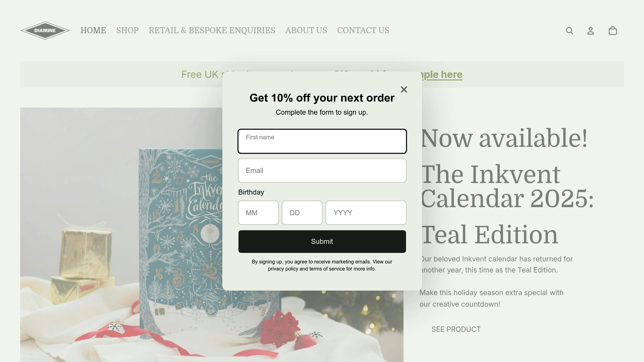Select the birthday YYYY field
Viewport: 644px width, 362px height.
tap(366, 213)
